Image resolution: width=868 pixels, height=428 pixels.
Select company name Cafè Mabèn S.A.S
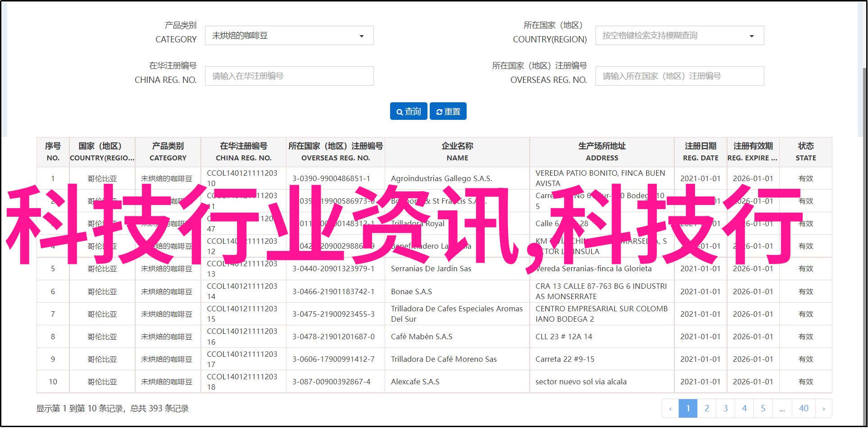pos(422,337)
